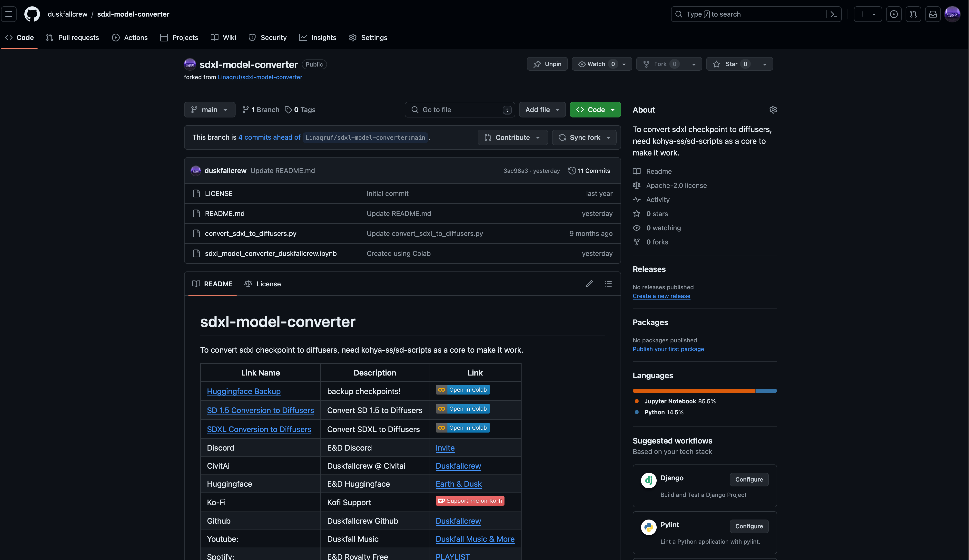This screenshot has width=969, height=560.
Task: Edit README with the pencil icon
Action: pos(589,284)
